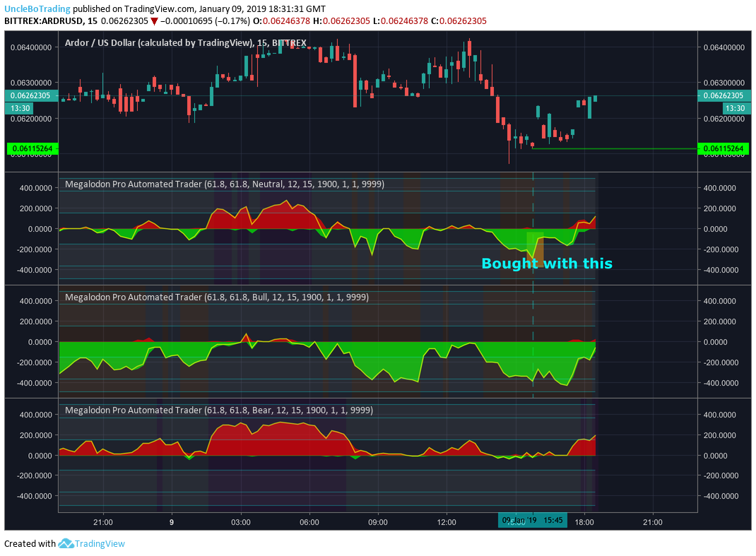Select the 'Bought with this' annotation text
The image size is (756, 556).
tap(547, 264)
